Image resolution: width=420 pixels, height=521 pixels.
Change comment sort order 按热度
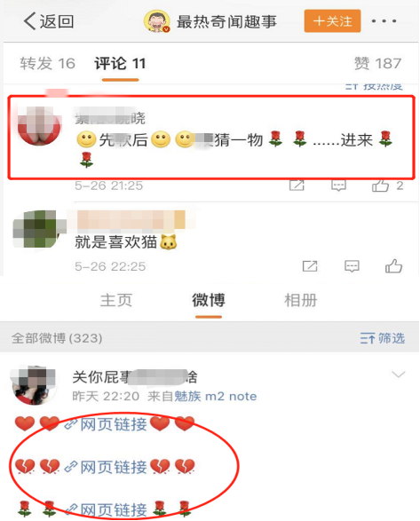[374, 86]
